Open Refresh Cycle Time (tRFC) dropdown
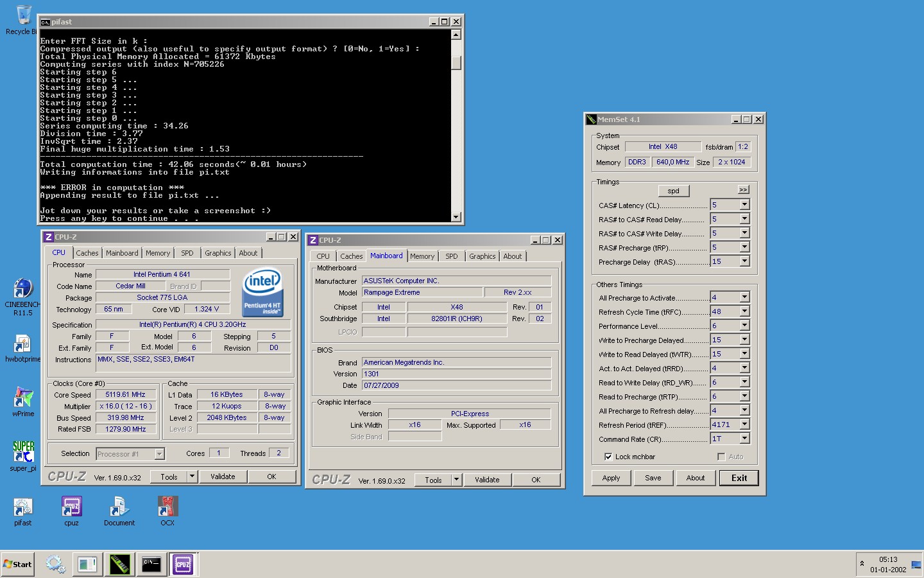 [744, 311]
